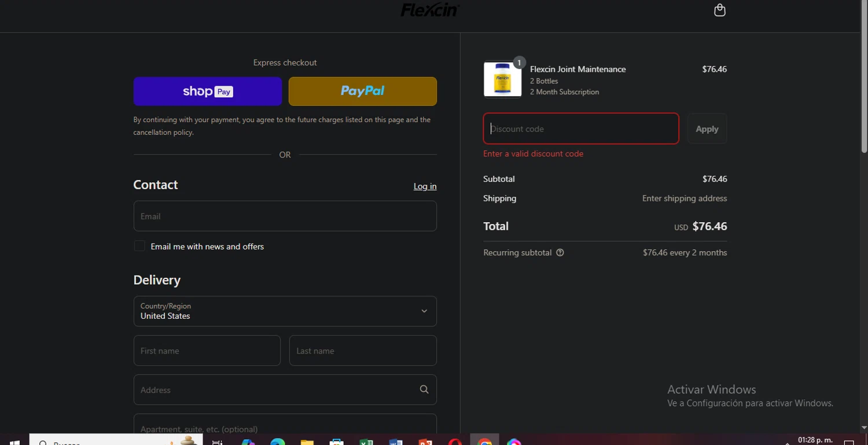
Task: Pay with PayPal express checkout
Action: (363, 91)
